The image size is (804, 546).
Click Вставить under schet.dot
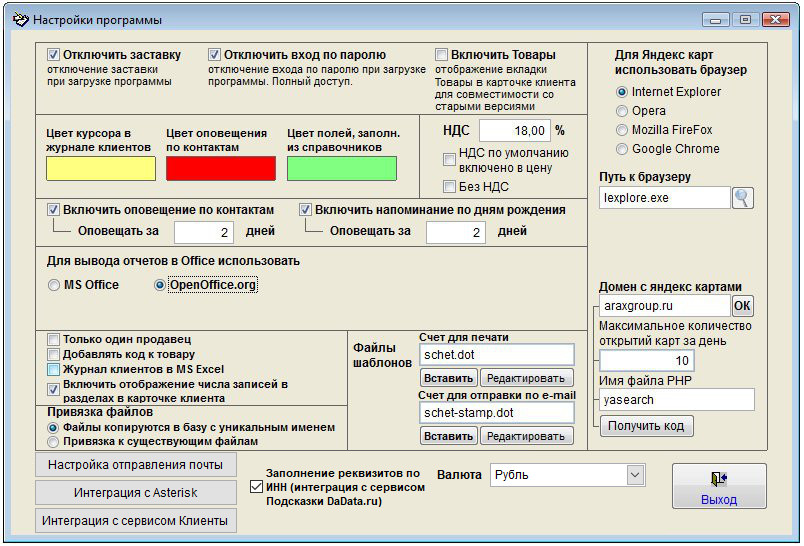pos(449,378)
